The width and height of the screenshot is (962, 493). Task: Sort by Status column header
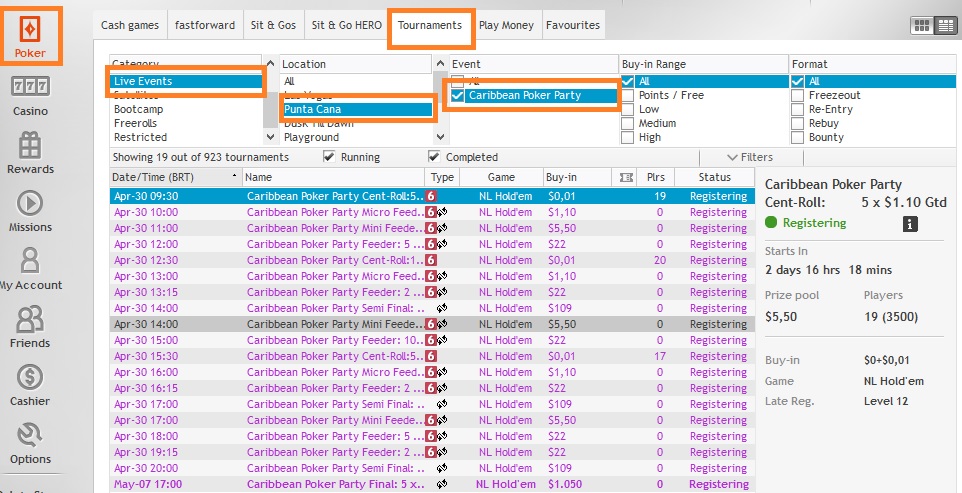click(x=715, y=177)
